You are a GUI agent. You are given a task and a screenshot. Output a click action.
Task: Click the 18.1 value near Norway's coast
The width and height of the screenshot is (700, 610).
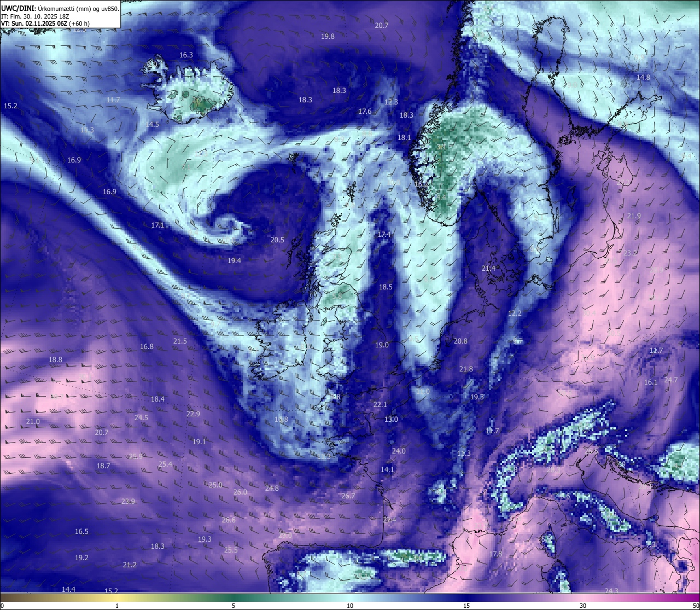[404, 137]
